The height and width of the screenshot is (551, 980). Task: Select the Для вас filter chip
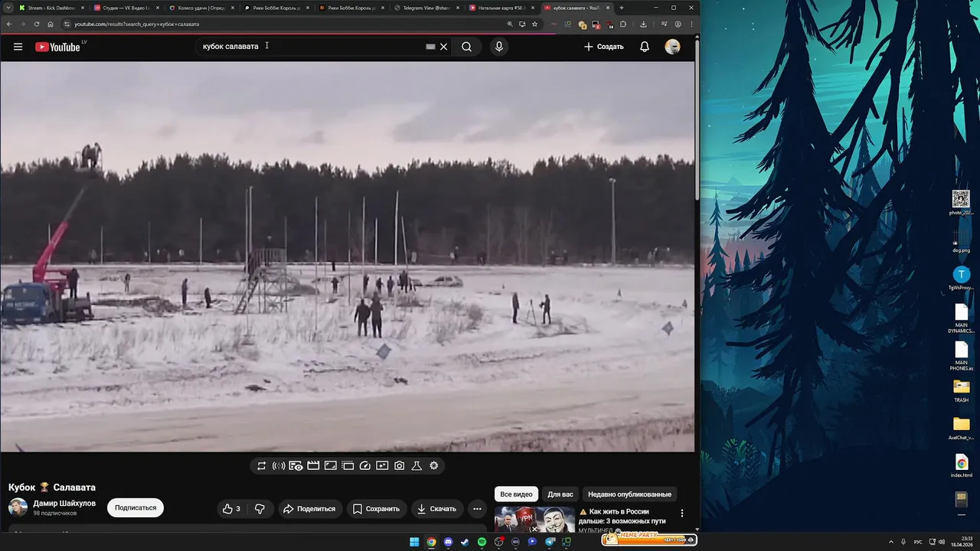(x=560, y=494)
